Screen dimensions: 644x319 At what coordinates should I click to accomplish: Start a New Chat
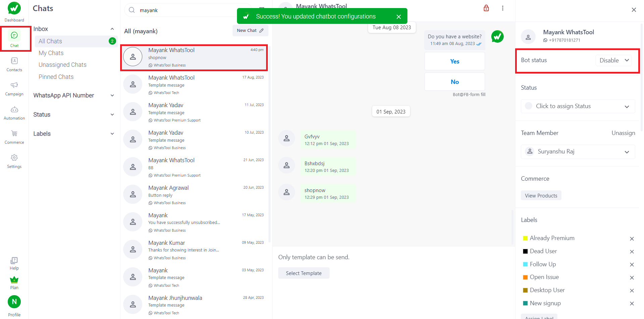[x=250, y=31]
